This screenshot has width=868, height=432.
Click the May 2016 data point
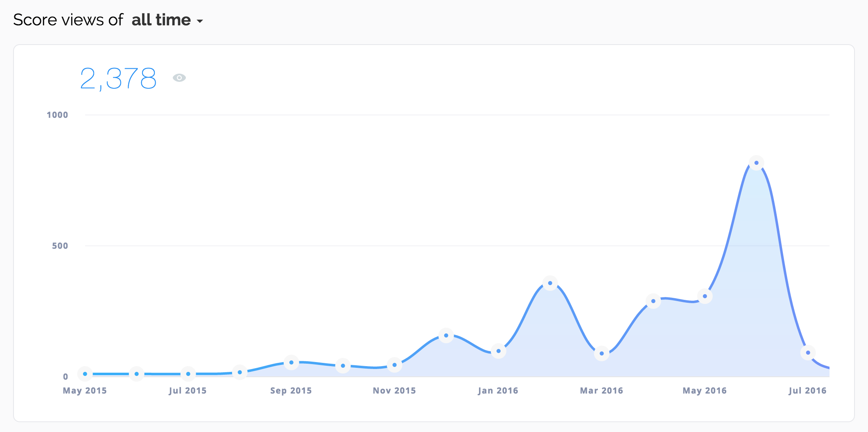coord(705,296)
